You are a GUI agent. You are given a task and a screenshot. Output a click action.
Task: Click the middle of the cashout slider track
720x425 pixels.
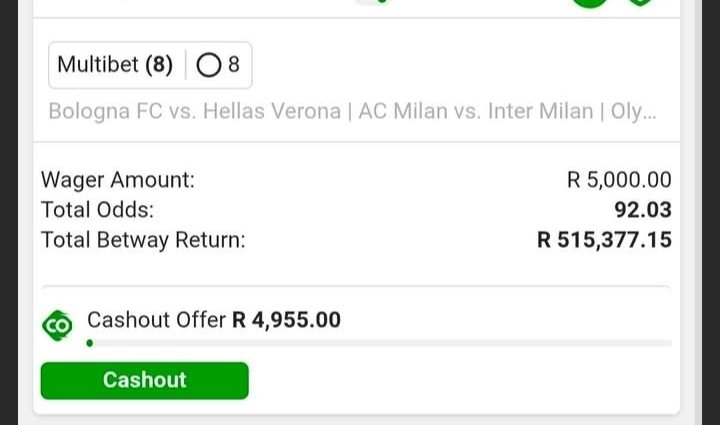[379, 343]
